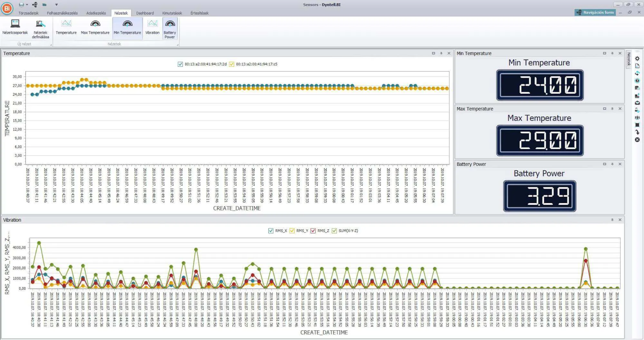Image resolution: width=644 pixels, height=340 pixels.
Task: Toggle the Battery Power view in ribbon
Action: [170, 27]
